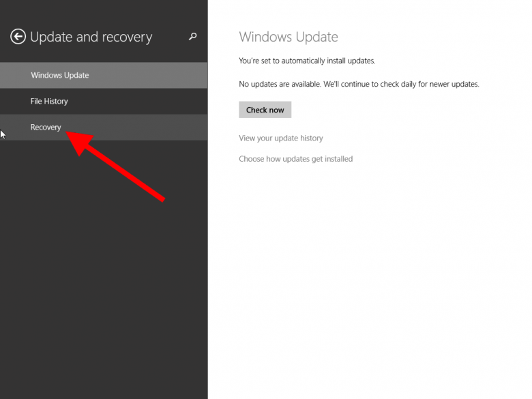Click the Check now button
Screen dimensions: 532x399
(x=265, y=110)
